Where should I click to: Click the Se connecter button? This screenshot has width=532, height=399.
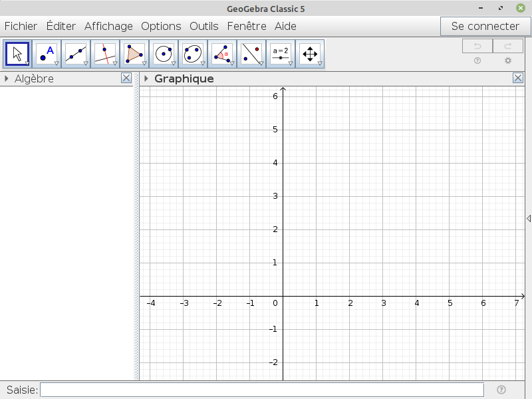click(485, 26)
